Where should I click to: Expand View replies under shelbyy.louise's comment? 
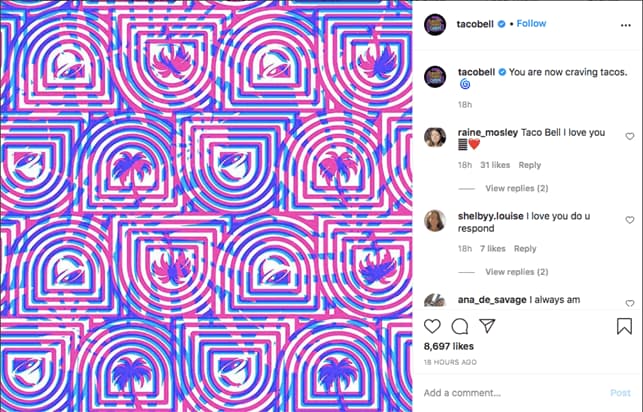pyautogui.click(x=517, y=272)
